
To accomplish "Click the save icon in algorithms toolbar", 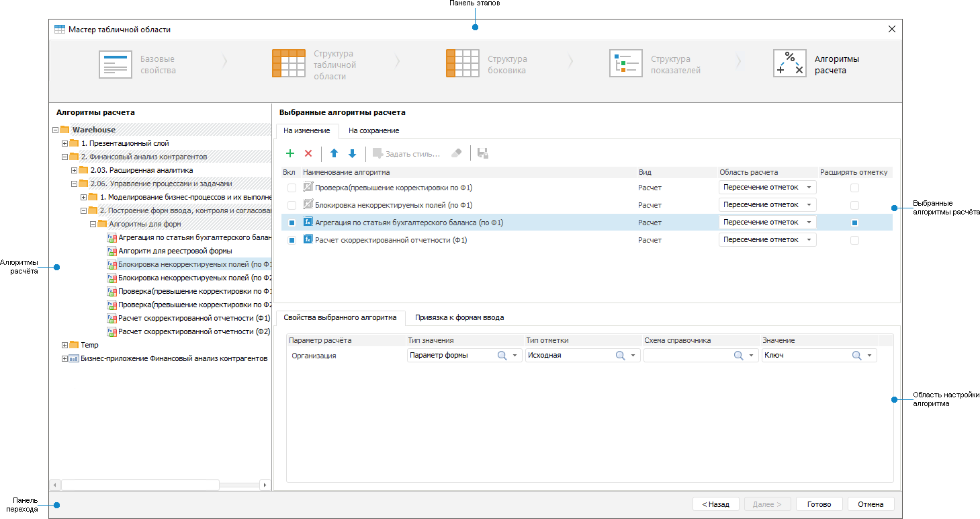I will click(x=482, y=153).
